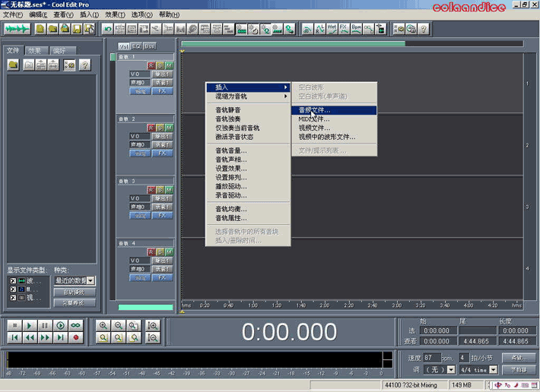Click the zoom in horizontally magnifier icon

tap(103, 325)
